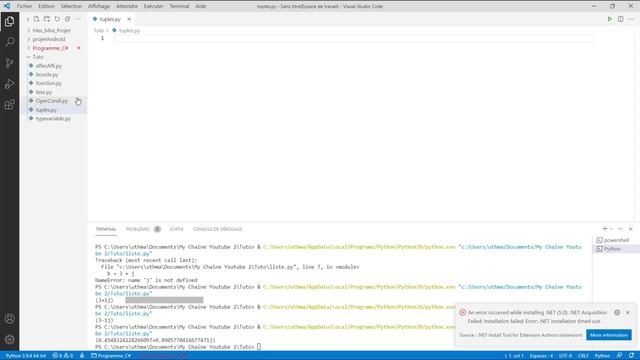Open the Terminal menu

[x=179, y=6]
